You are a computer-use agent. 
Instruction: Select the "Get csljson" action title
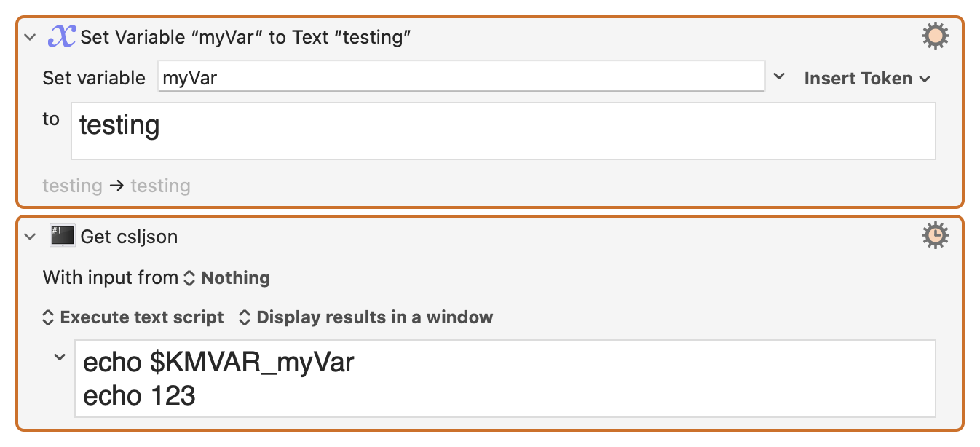pyautogui.click(x=130, y=237)
